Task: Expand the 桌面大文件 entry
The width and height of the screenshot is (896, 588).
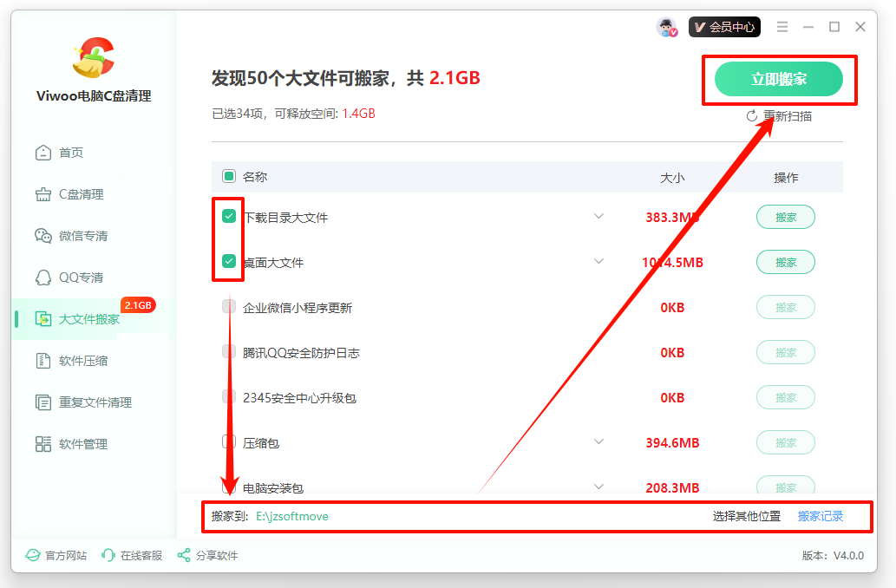Action: click(598, 261)
